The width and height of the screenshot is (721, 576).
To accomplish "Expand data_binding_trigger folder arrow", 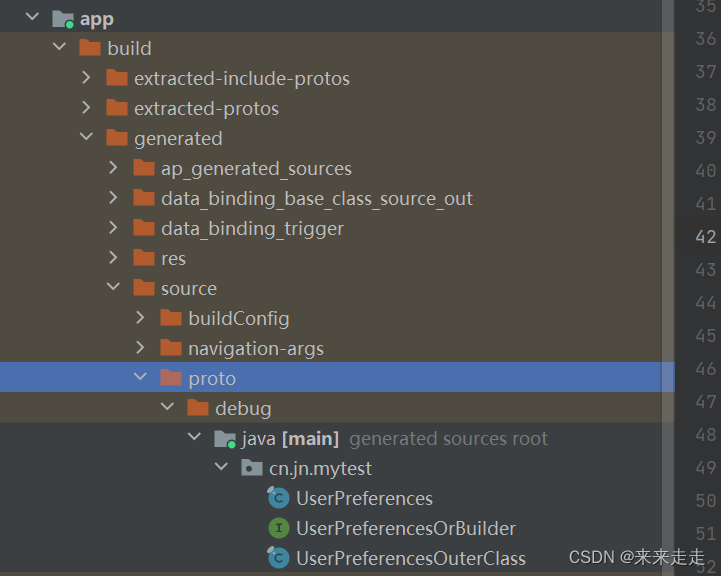I will pyautogui.click(x=113, y=227).
